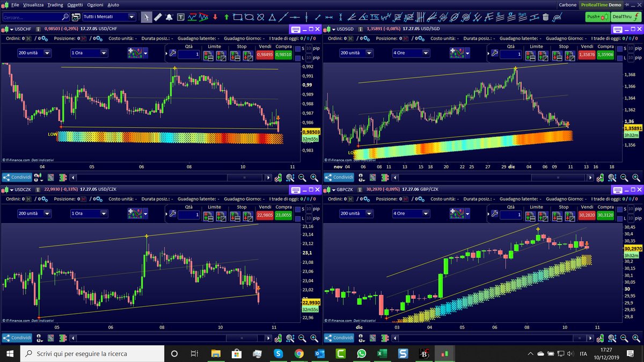Open the Opzioni menu
Screen dimensions: 644x362
[96, 4]
